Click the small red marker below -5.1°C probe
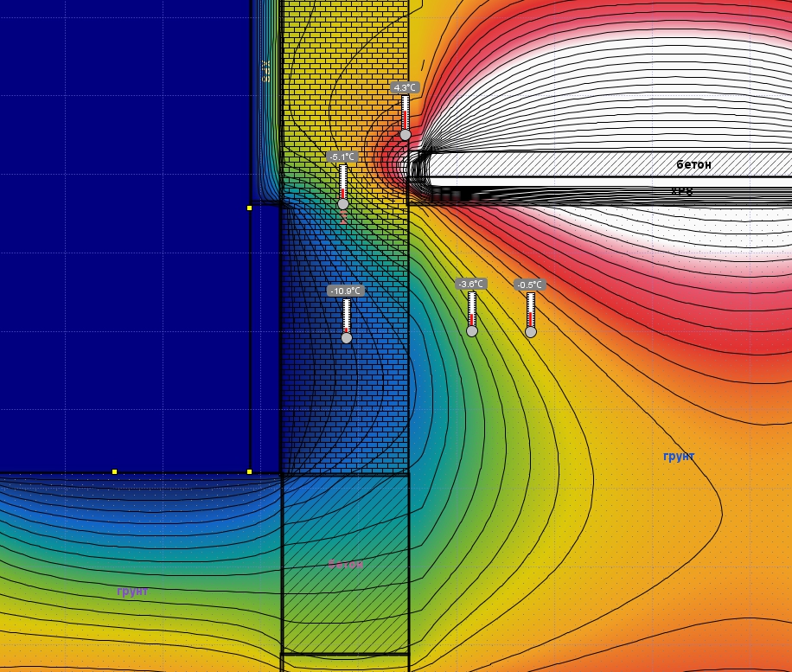 (344, 218)
